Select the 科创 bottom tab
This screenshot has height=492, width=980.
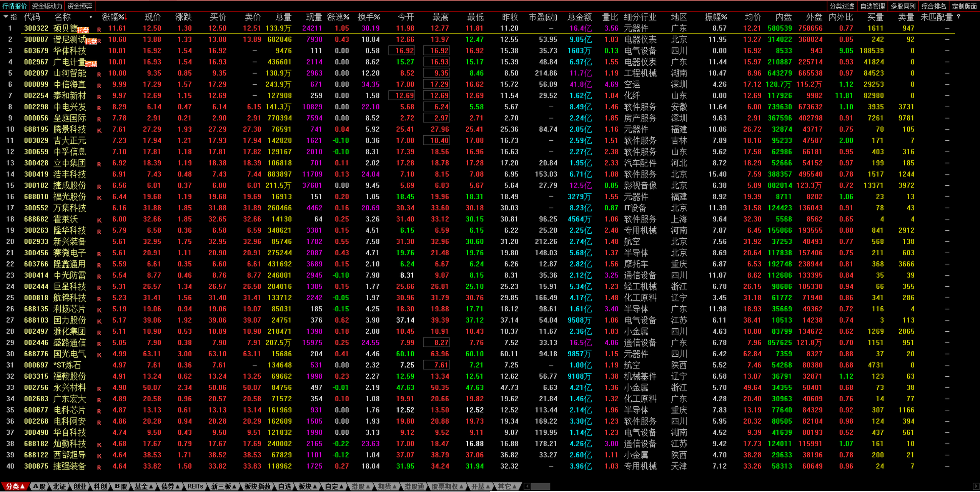click(x=100, y=487)
